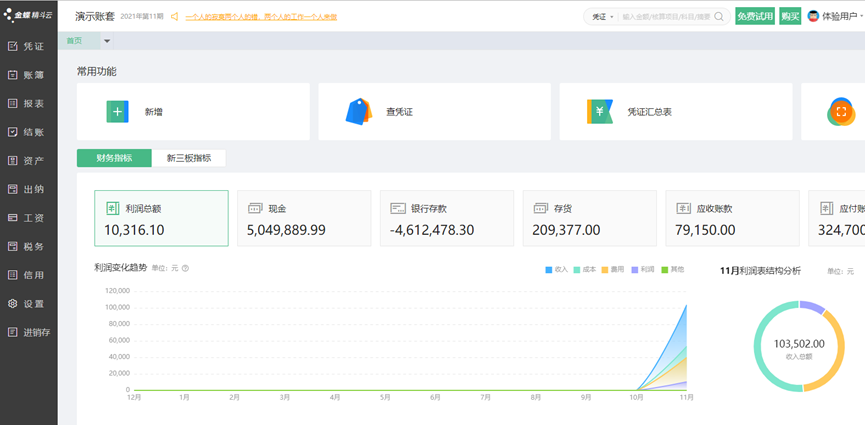Select the 利润总额 10,316.10 card

161,218
